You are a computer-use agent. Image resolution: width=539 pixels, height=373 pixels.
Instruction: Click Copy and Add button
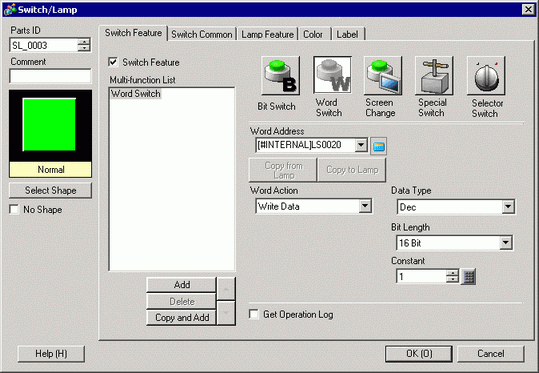pyautogui.click(x=182, y=317)
